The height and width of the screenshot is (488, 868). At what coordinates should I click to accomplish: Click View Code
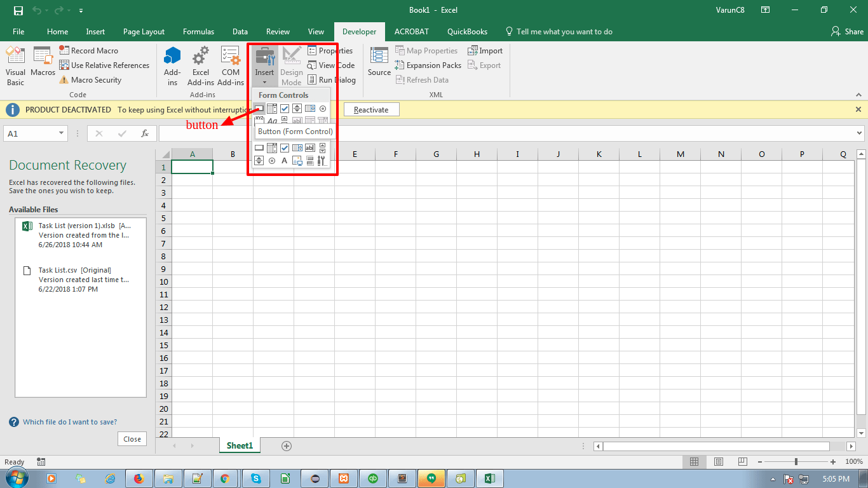330,65
